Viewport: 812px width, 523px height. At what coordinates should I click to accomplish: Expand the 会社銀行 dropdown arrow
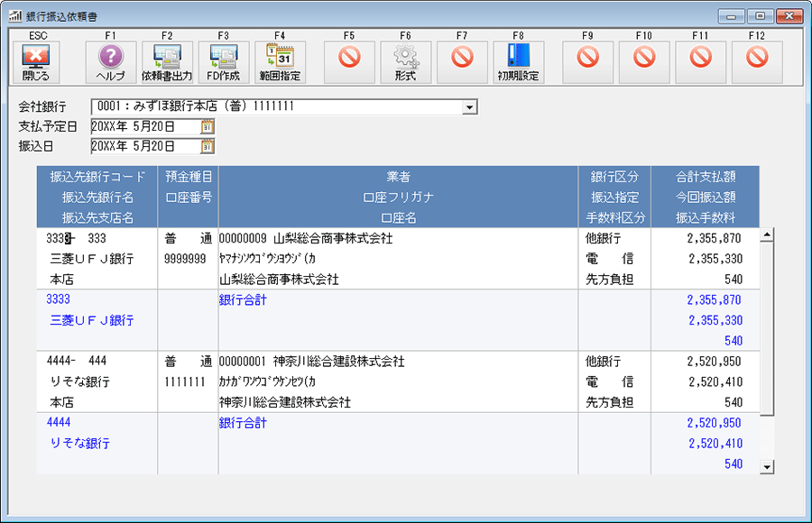[469, 107]
